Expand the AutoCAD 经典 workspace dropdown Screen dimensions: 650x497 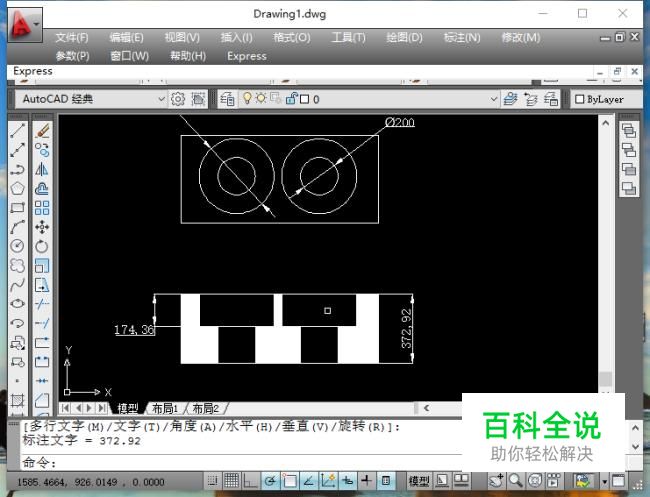pyautogui.click(x=161, y=99)
